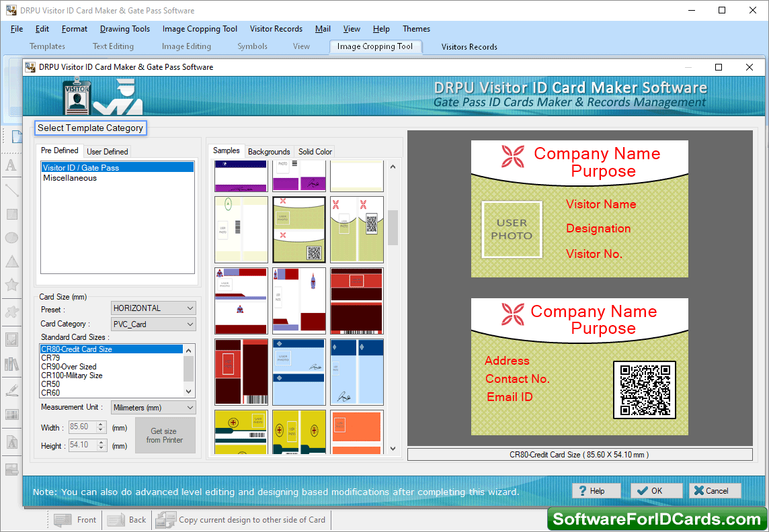This screenshot has width=769, height=532.
Task: Select the Symbol puzzle tool
Action: [x=11, y=312]
